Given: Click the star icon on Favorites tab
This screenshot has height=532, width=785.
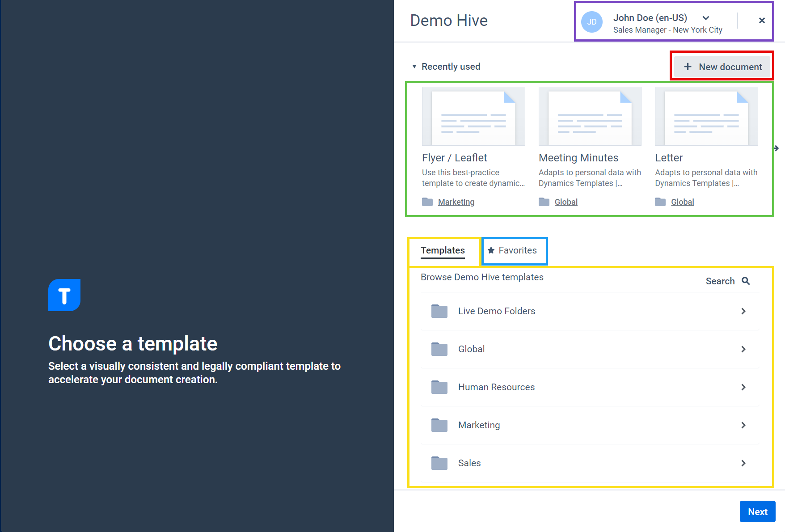Looking at the screenshot, I should click(491, 250).
